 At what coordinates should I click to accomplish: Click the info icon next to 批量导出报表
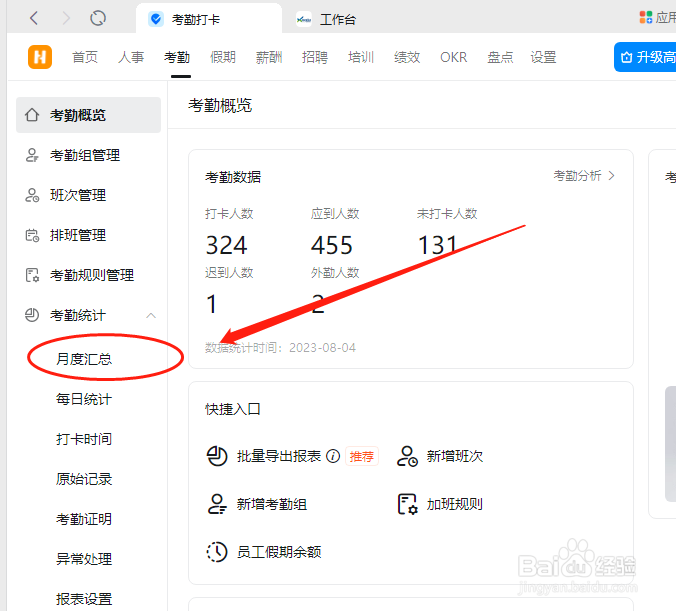coord(333,456)
